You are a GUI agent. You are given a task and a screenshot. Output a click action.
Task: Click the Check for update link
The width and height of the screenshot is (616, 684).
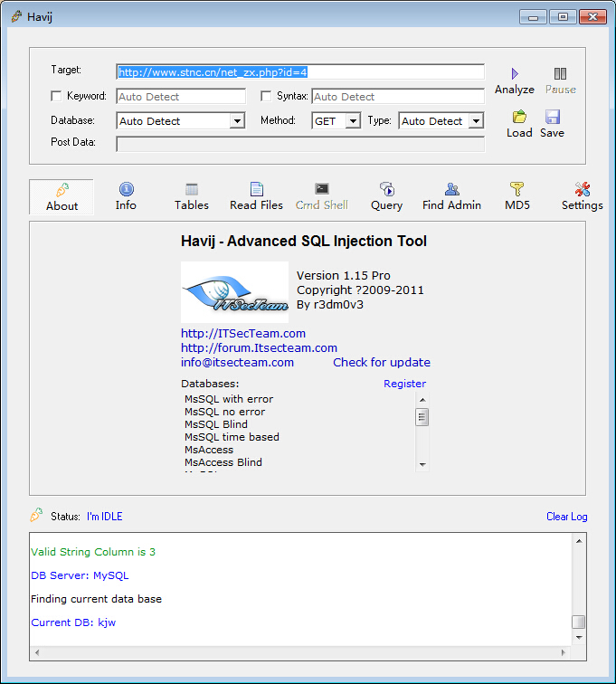(x=382, y=362)
